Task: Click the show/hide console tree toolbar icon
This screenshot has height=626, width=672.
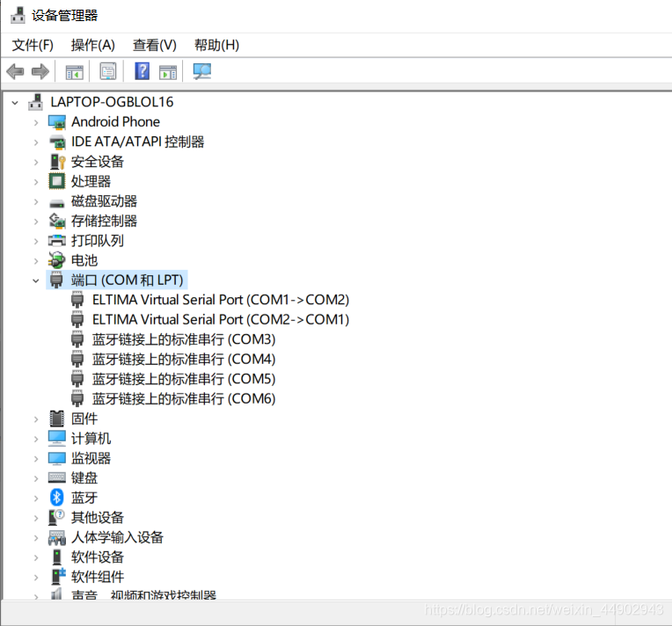Action: pos(74,71)
